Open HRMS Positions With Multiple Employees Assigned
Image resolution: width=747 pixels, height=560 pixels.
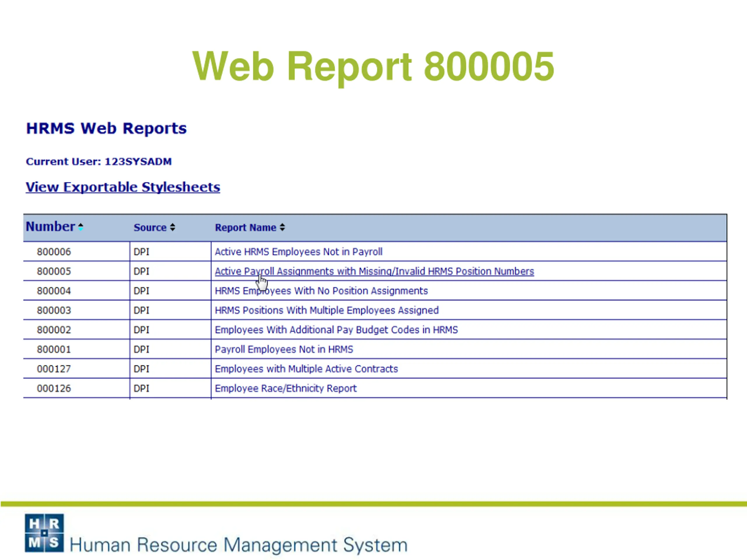327,311
